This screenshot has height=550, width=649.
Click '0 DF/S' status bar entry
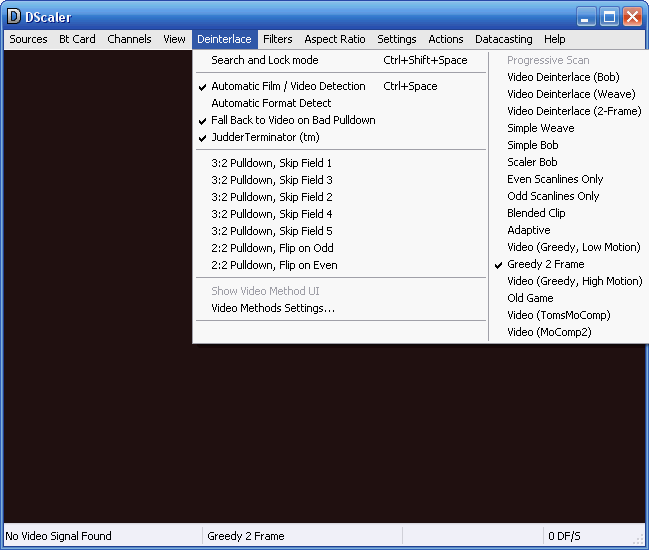pos(564,536)
